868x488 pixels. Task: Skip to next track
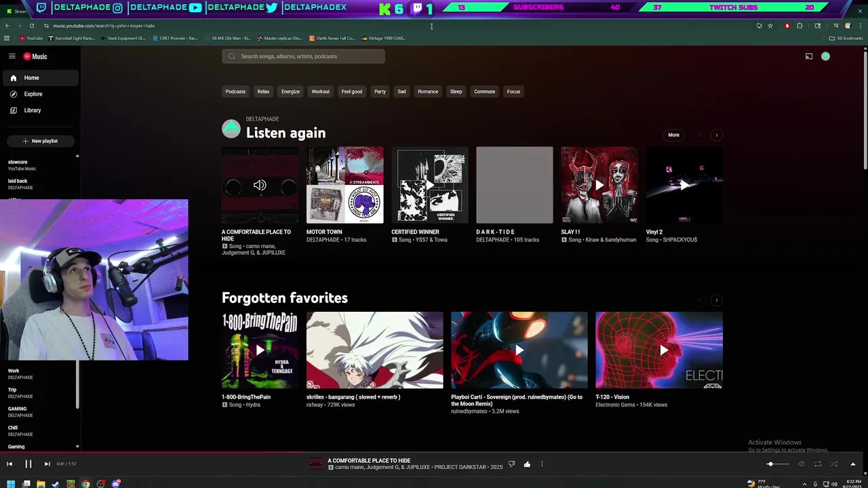tap(47, 464)
